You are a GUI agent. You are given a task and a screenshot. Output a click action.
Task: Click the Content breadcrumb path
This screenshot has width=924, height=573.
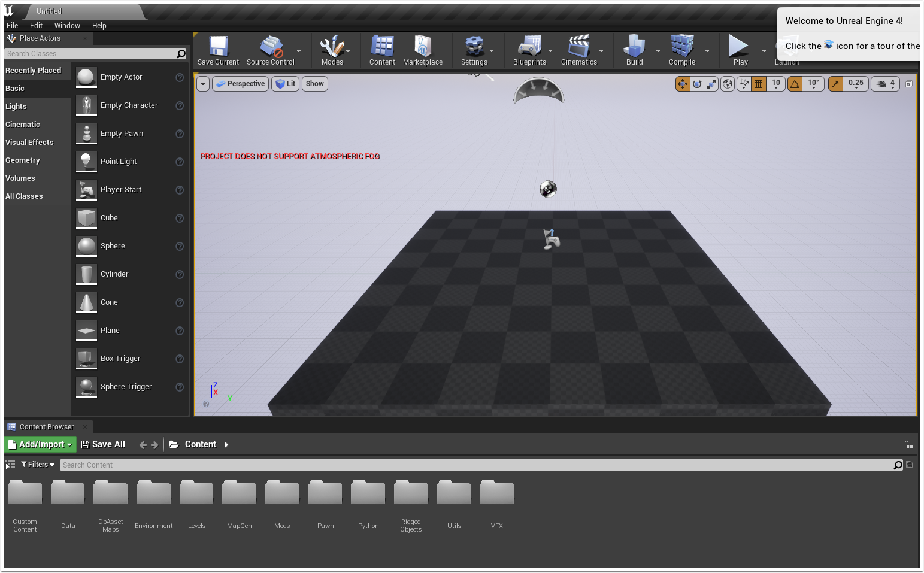(200, 444)
